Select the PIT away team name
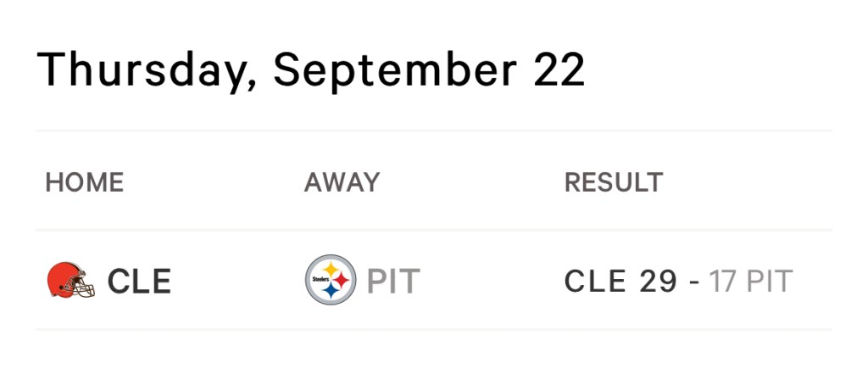The height and width of the screenshot is (380, 868). pyautogui.click(x=393, y=282)
